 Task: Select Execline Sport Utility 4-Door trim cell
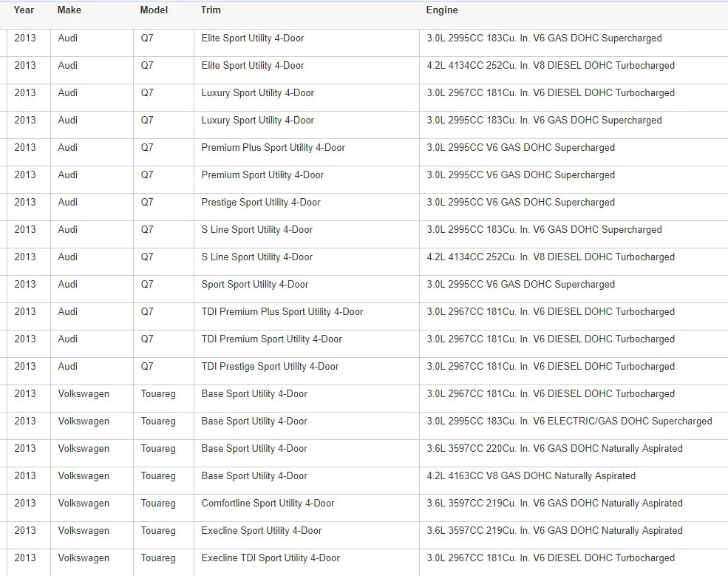tap(307, 535)
